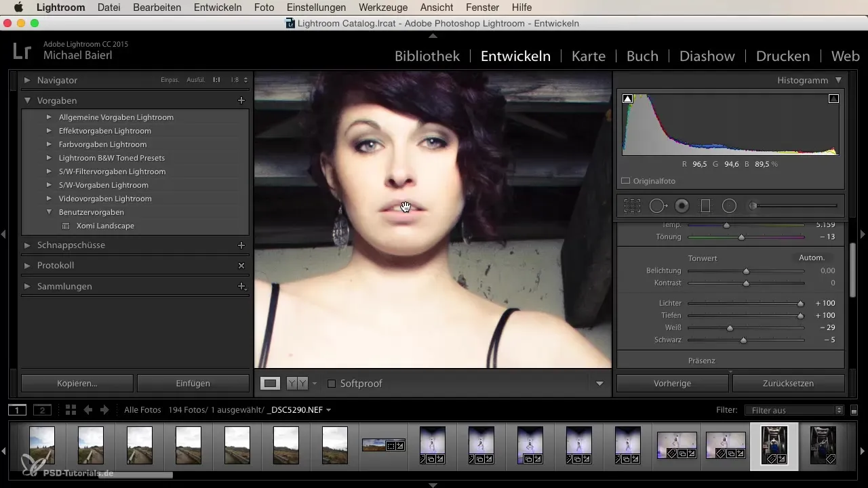The width and height of the screenshot is (868, 488).
Task: Collapse the Histogramm panel
Action: coord(839,80)
